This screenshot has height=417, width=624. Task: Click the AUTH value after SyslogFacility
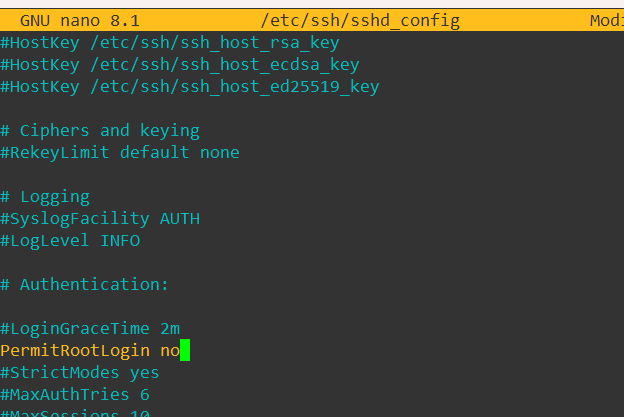tap(180, 219)
